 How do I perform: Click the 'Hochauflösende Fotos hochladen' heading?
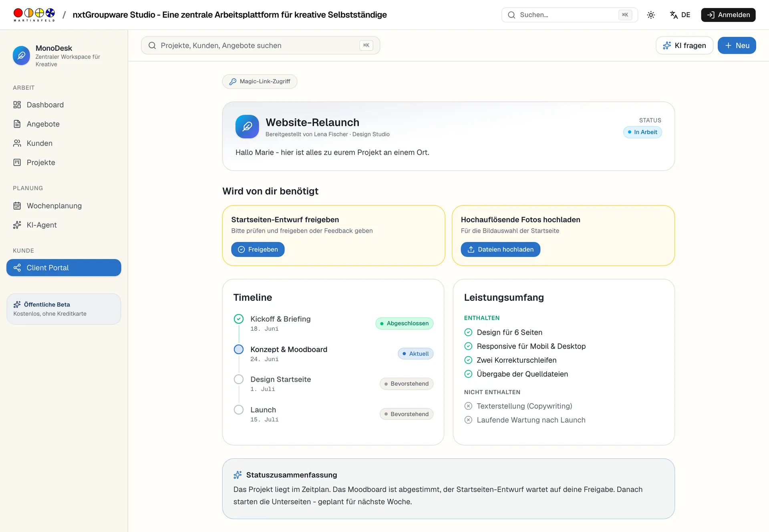pos(521,220)
